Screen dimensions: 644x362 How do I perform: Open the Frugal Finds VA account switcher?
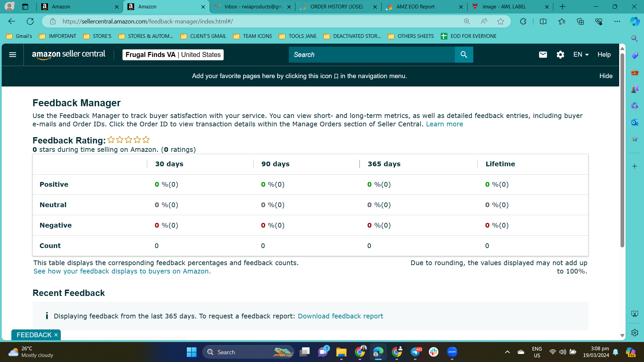173,55
